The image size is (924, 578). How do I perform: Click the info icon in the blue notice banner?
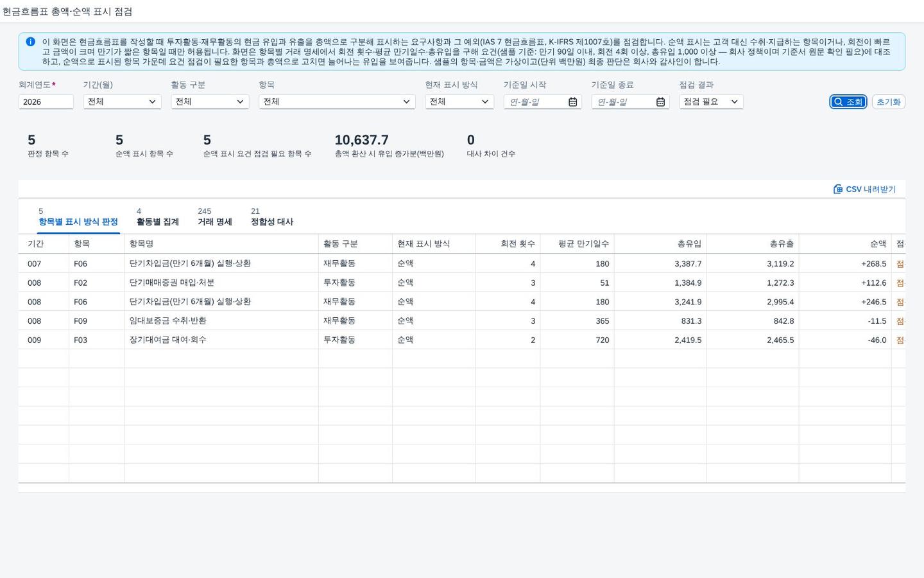click(30, 42)
